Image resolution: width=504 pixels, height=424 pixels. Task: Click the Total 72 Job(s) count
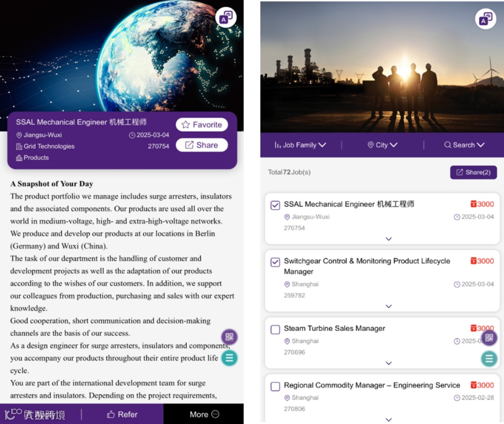pyautogui.click(x=289, y=173)
